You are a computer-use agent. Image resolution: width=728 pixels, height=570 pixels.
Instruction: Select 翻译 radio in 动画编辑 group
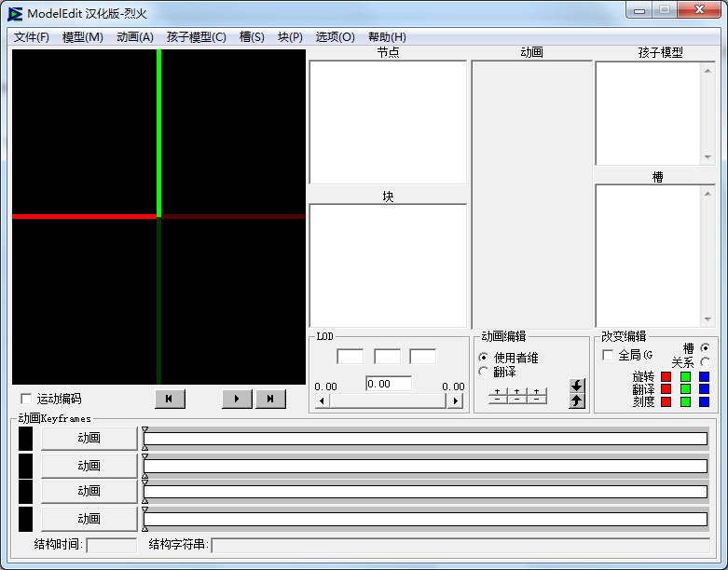click(x=484, y=372)
